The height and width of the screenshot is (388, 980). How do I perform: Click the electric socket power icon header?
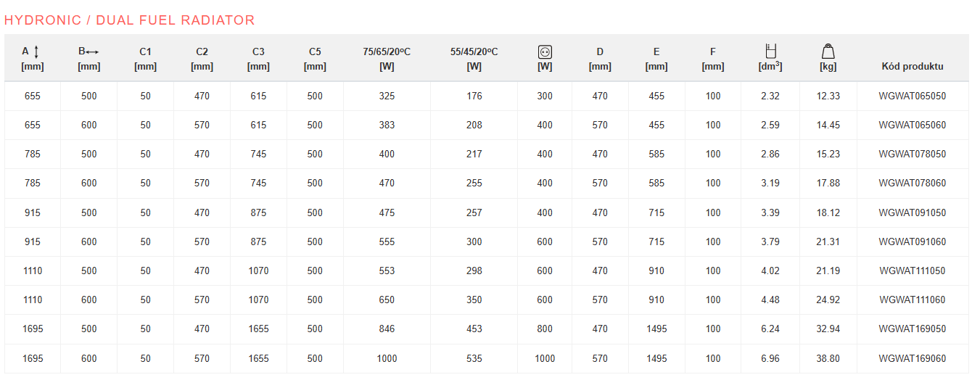(545, 51)
